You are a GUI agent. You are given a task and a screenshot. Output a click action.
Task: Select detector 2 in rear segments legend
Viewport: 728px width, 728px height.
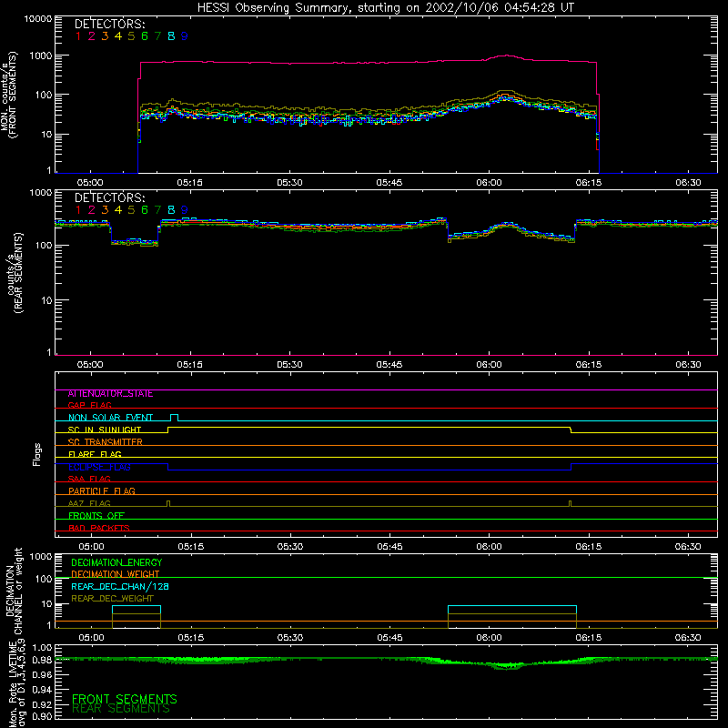92,210
